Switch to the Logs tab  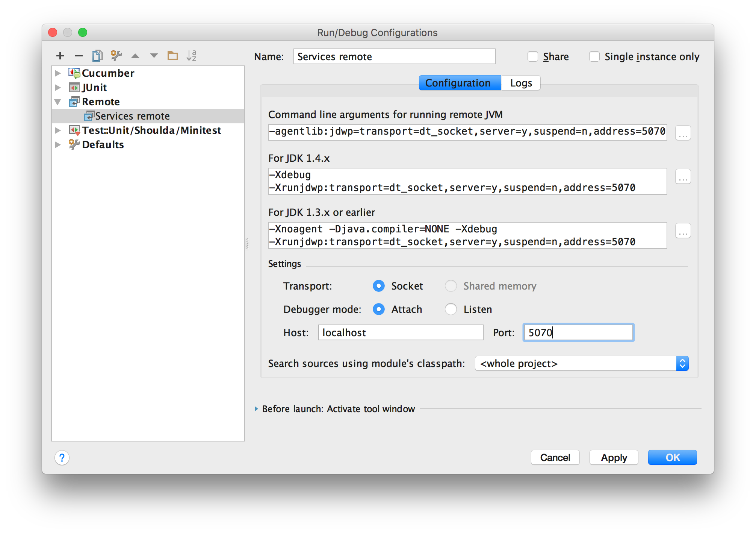521,83
